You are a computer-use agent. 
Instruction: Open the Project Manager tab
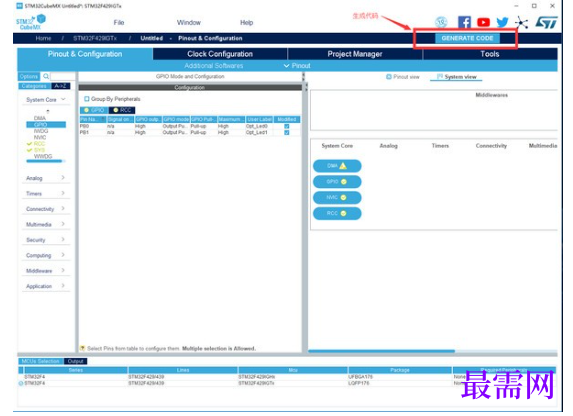click(x=355, y=54)
